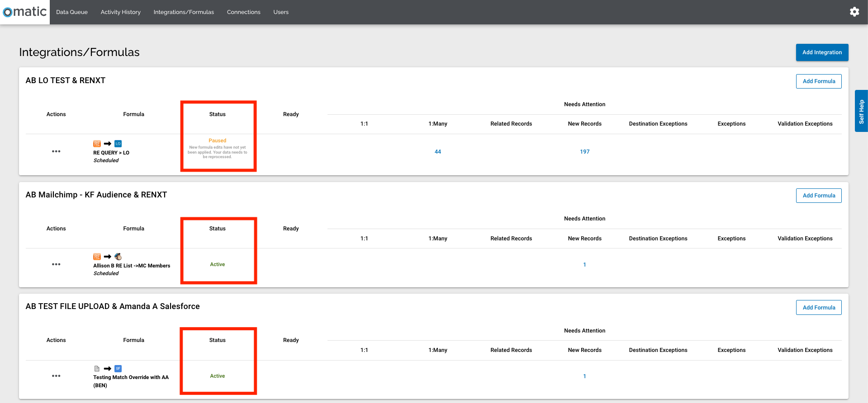This screenshot has height=403, width=868.
Task: Add Formula to AB TEST FILE UPLOAD integration
Action: [819, 308]
